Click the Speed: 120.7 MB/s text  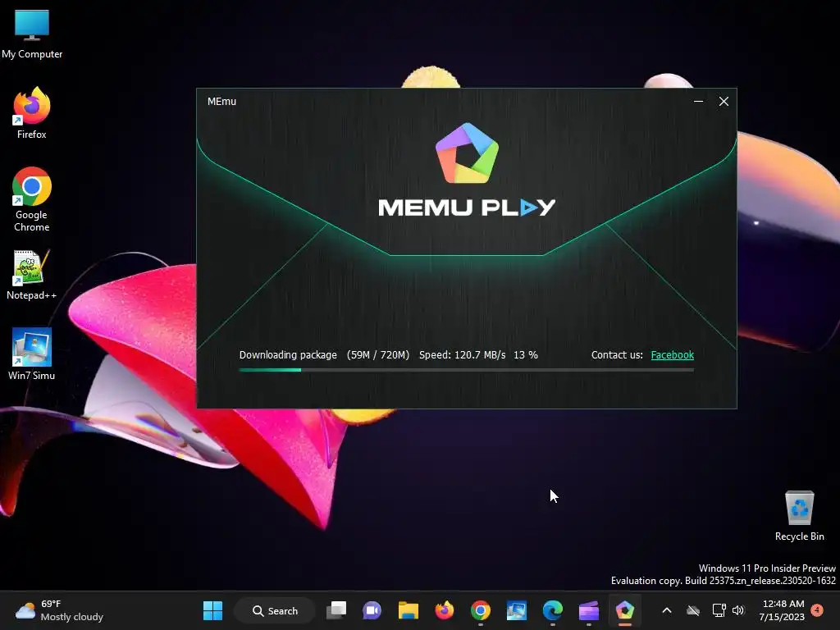pos(463,354)
